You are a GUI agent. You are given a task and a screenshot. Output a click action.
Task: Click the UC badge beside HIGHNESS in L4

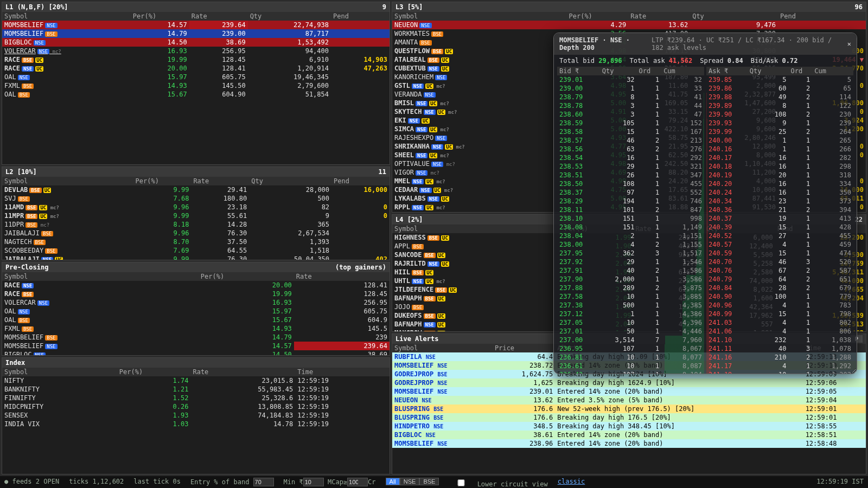[445, 238]
